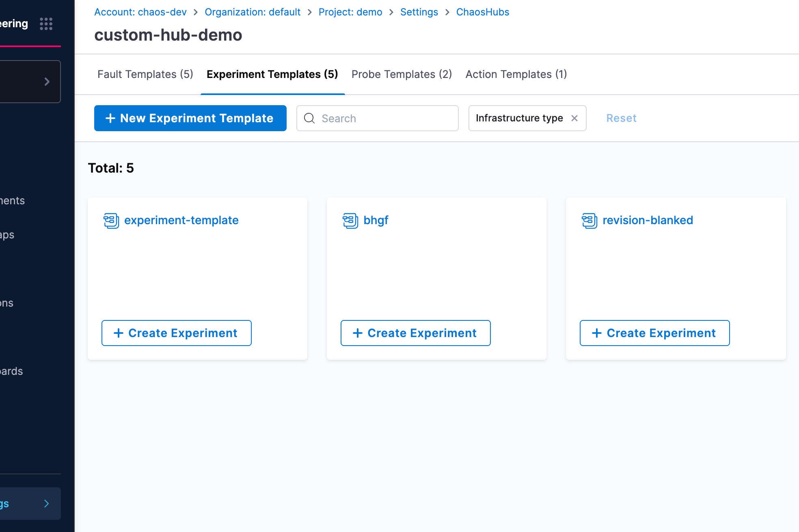
Task: Click the icon next to revision-blanked
Action: [x=589, y=221]
